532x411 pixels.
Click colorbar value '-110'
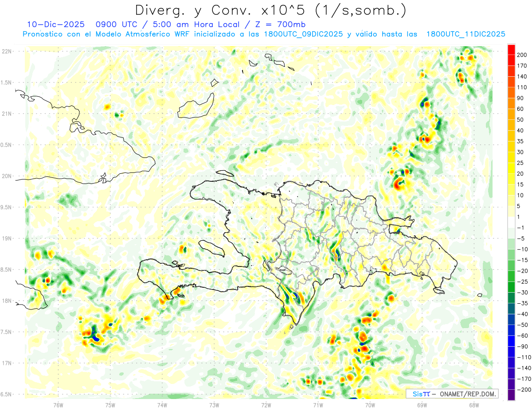(525, 357)
